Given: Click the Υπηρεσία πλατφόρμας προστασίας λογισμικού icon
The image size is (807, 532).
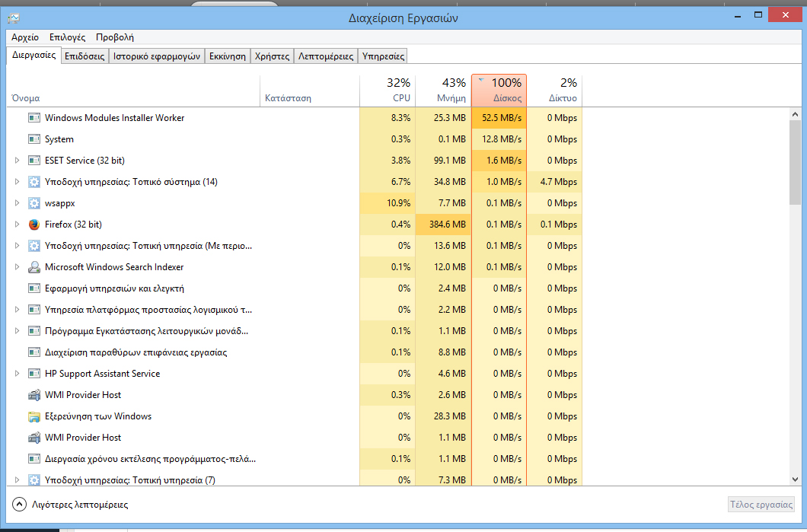Looking at the screenshot, I should click(x=34, y=310).
